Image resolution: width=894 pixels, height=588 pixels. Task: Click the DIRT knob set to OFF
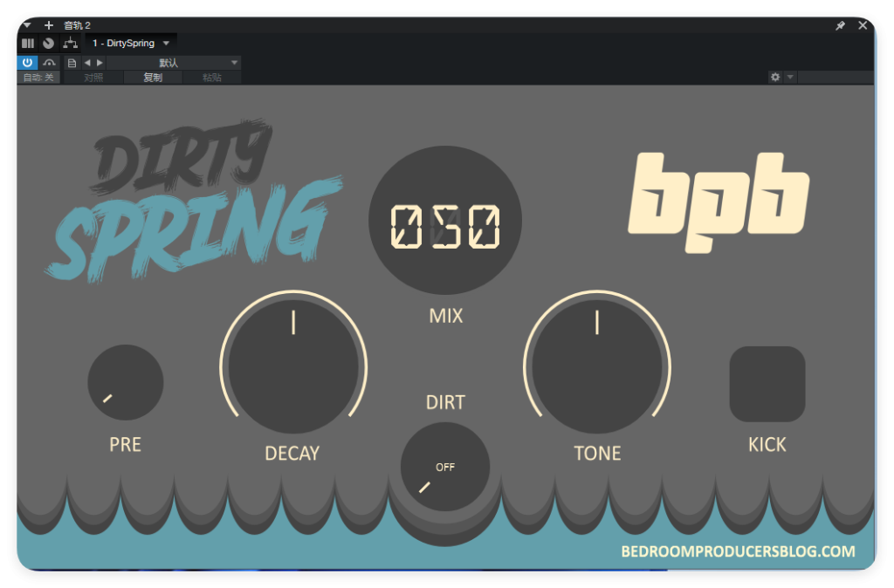(x=445, y=466)
